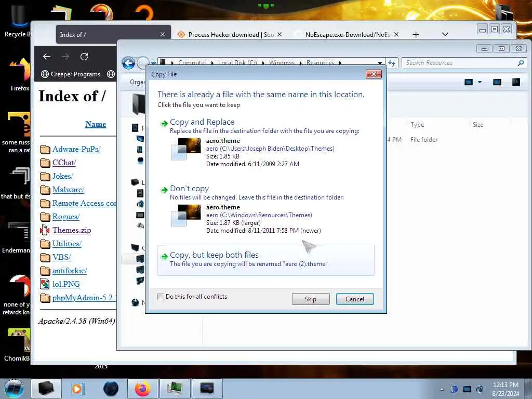Tick Do this for all conflicts checkbox

(x=161, y=297)
